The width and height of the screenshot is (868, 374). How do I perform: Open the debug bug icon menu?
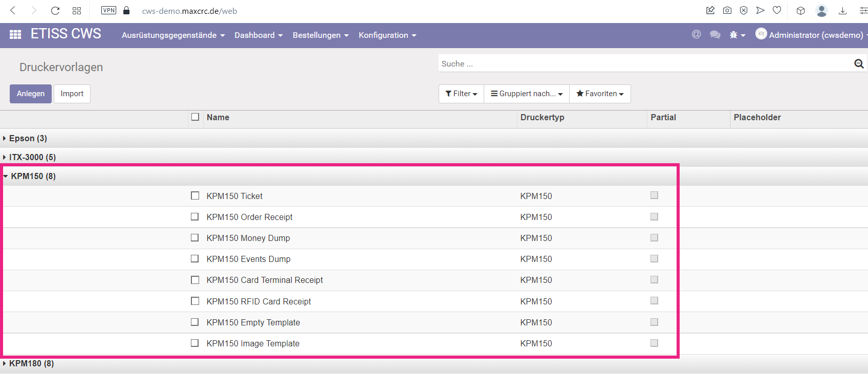(737, 35)
